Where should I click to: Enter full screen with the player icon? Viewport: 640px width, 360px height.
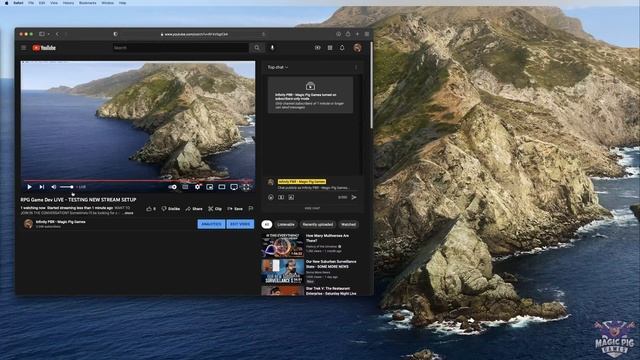[x=246, y=187]
